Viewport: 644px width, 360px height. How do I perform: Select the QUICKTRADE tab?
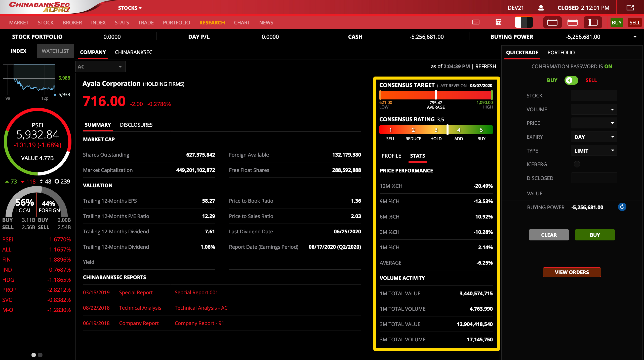(x=522, y=53)
